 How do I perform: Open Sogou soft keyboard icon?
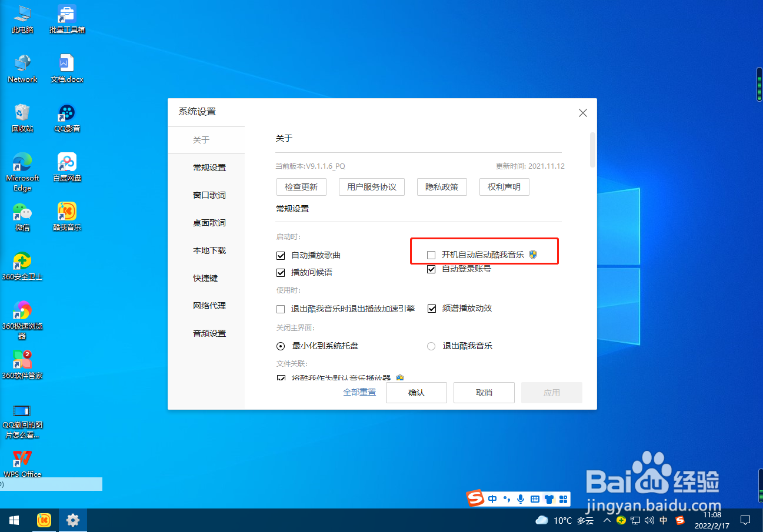(535, 499)
